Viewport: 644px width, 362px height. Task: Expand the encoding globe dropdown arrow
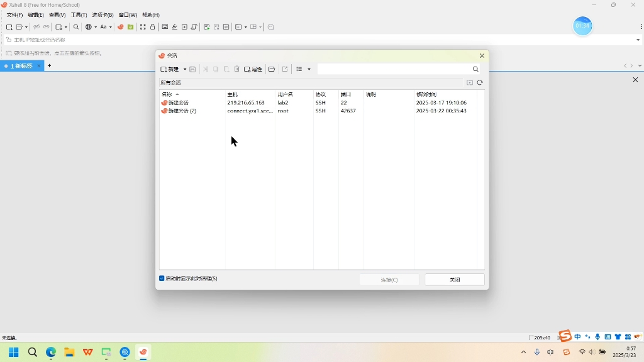click(96, 27)
